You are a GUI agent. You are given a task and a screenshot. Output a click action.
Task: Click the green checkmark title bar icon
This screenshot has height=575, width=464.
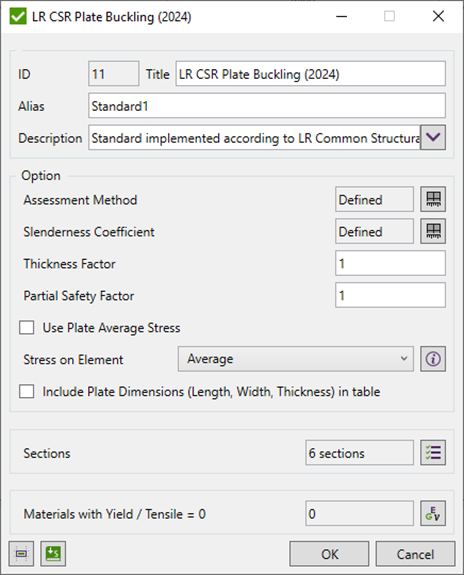(x=18, y=17)
